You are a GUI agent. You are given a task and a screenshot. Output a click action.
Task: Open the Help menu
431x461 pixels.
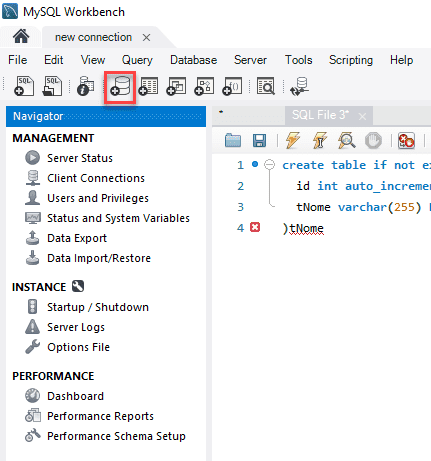(402, 60)
